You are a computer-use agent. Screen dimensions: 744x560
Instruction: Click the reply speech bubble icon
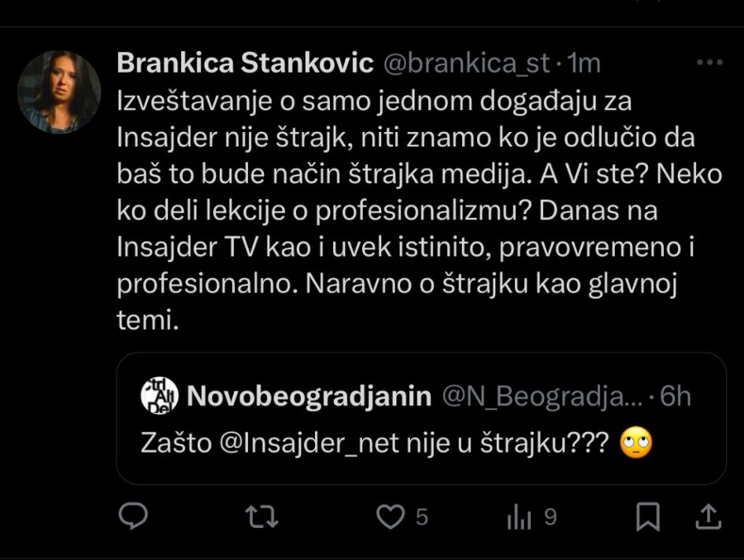(133, 517)
